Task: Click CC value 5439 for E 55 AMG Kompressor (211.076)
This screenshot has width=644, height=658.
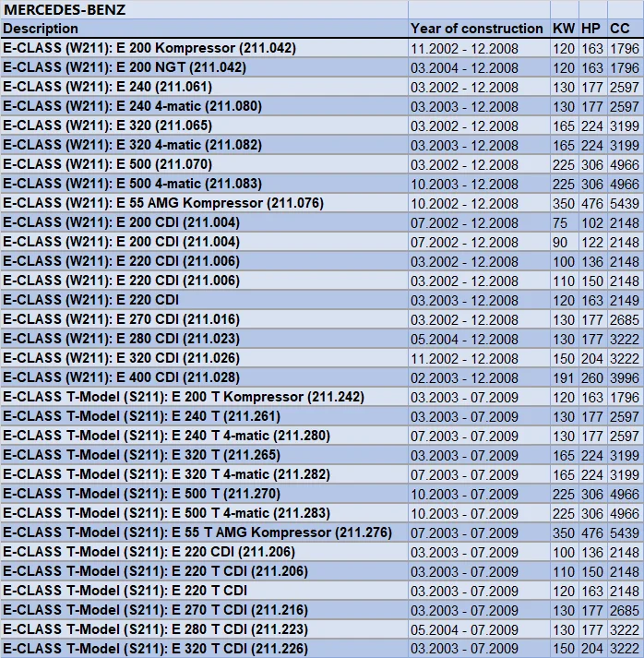Action: pos(626,203)
